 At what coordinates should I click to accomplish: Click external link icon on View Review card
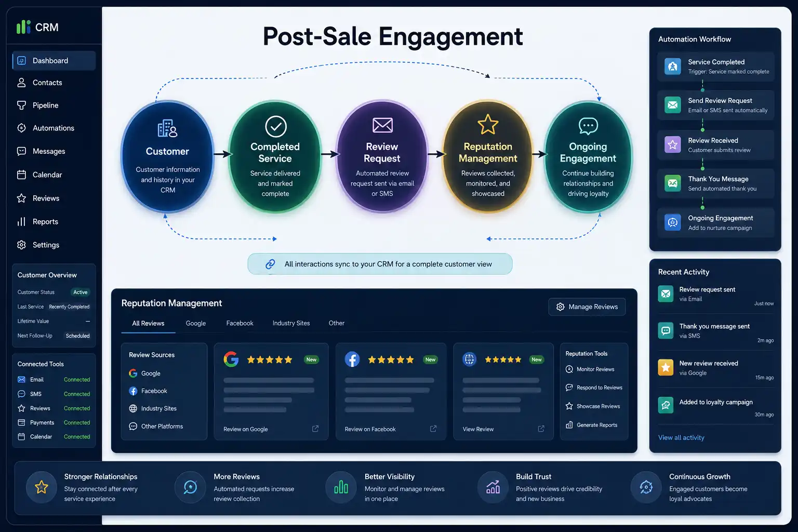tap(541, 429)
